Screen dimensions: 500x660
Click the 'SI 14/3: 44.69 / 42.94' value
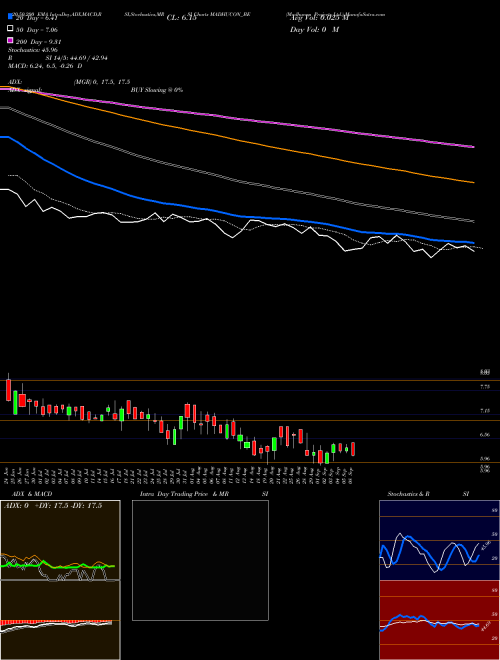[77, 58]
